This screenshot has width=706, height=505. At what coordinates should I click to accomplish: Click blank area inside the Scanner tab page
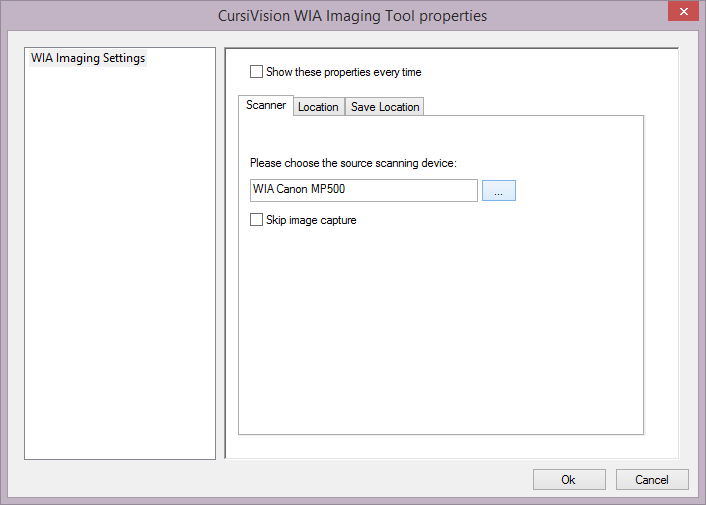coord(440,330)
